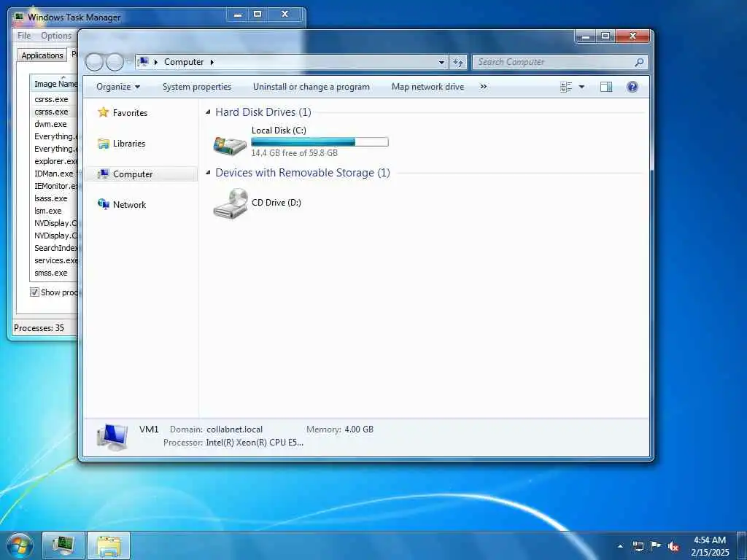Image resolution: width=747 pixels, height=560 pixels.
Task: Open the address bar history dropdown arrow
Action: [x=441, y=62]
